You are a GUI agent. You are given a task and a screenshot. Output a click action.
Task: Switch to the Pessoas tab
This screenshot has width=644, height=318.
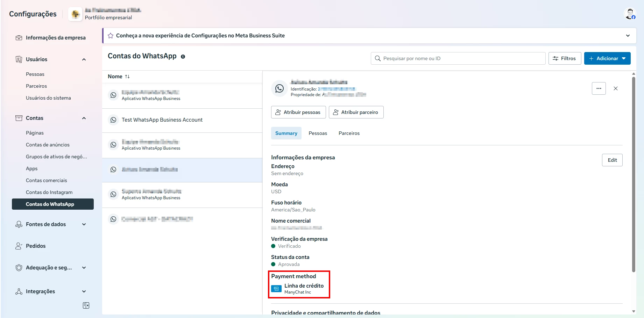(x=318, y=133)
